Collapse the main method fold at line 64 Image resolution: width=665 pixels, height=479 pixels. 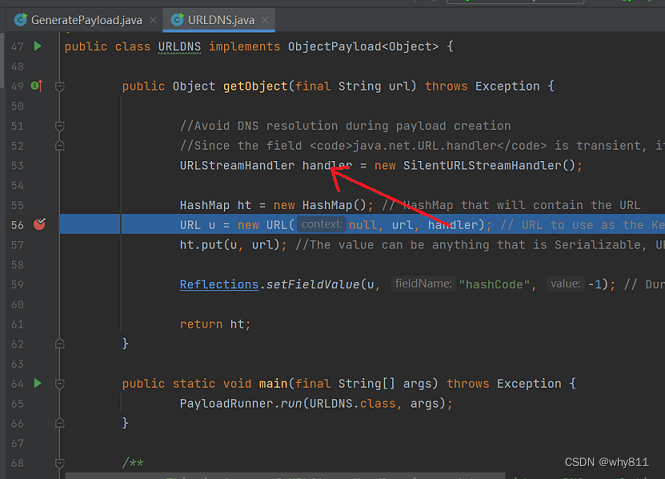click(x=60, y=384)
